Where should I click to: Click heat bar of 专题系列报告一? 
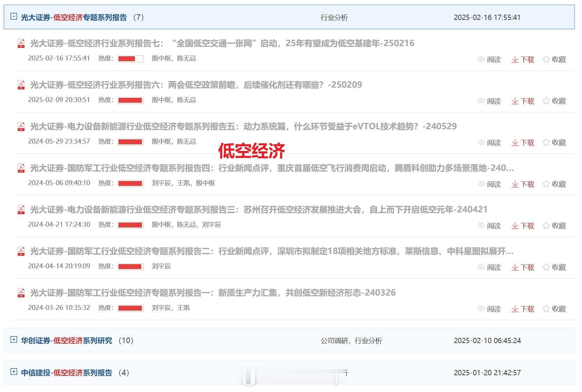click(x=130, y=308)
